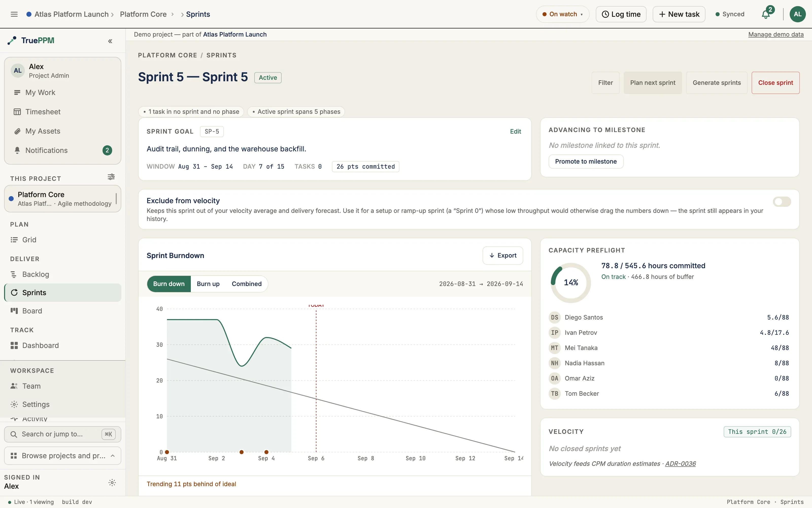The height and width of the screenshot is (508, 812).
Task: Click burndown data point at Sep 4
Action: tap(266, 452)
